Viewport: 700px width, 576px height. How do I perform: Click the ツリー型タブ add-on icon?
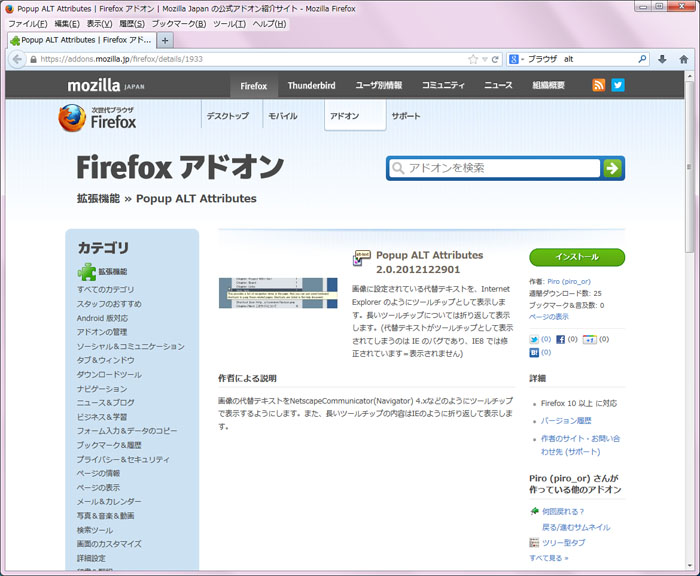tap(534, 543)
